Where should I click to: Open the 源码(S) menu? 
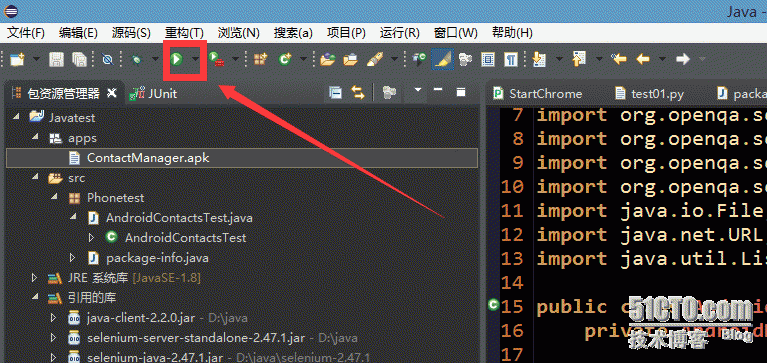pos(131,33)
